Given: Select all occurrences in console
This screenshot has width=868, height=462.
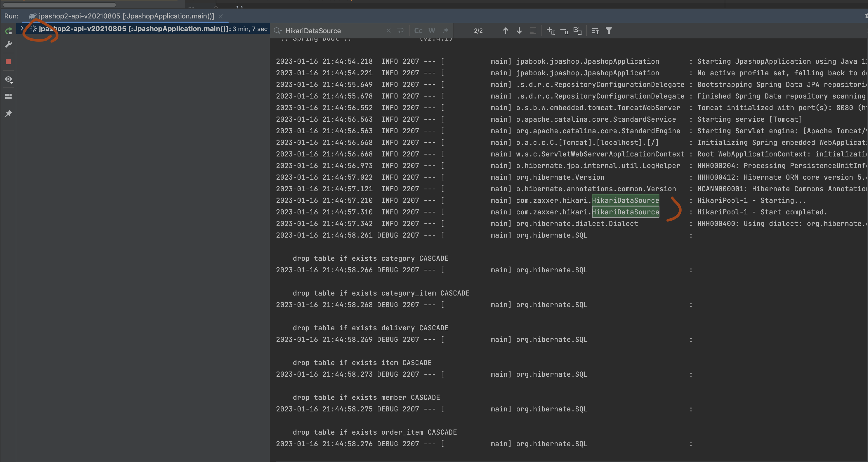Looking at the screenshot, I should 578,31.
